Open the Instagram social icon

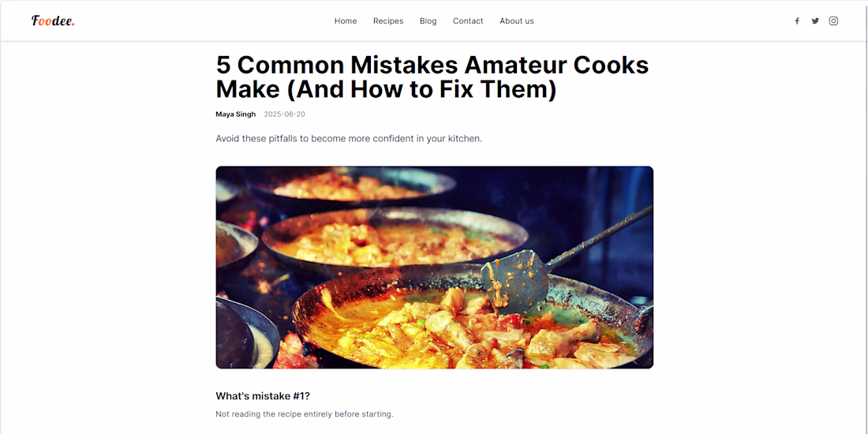pyautogui.click(x=833, y=21)
